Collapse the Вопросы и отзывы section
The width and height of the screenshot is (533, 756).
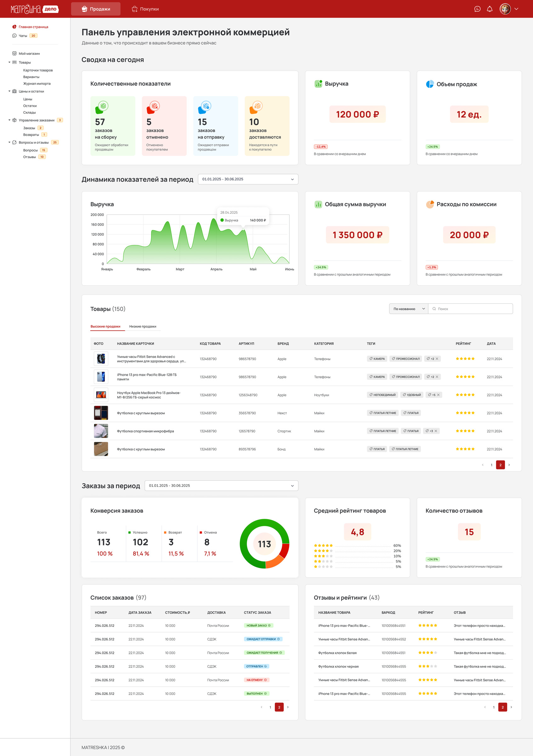9,142
